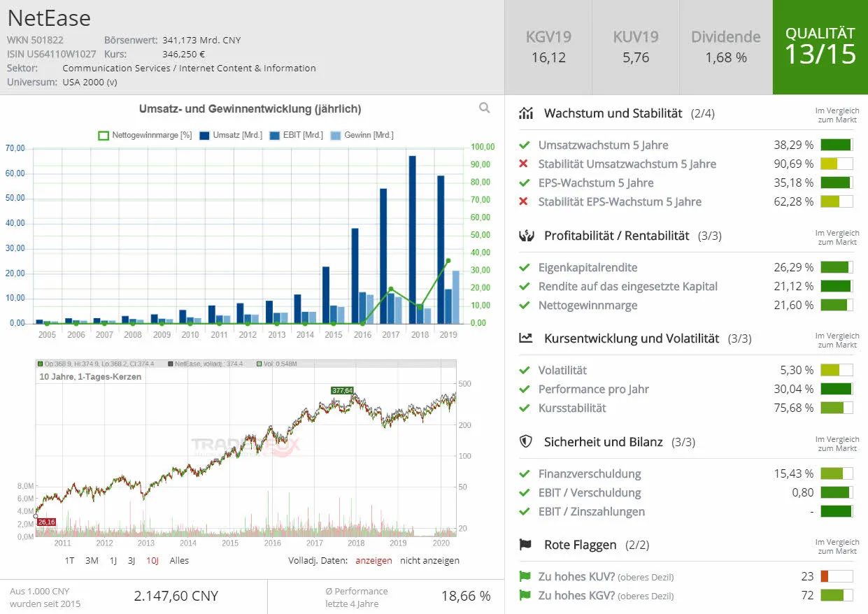Click the market comparison bar for Umsatzwachstum 5 Jahre
This screenshot has width=868, height=614.
[837, 145]
